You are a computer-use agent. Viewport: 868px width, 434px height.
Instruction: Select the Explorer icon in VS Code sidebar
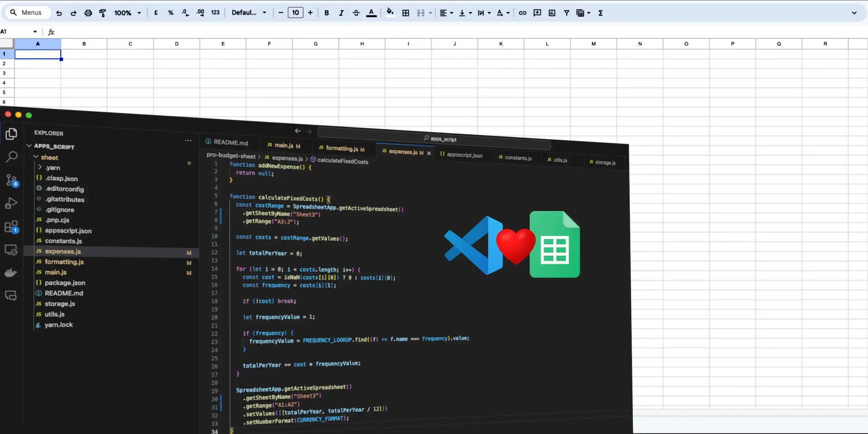point(11,134)
